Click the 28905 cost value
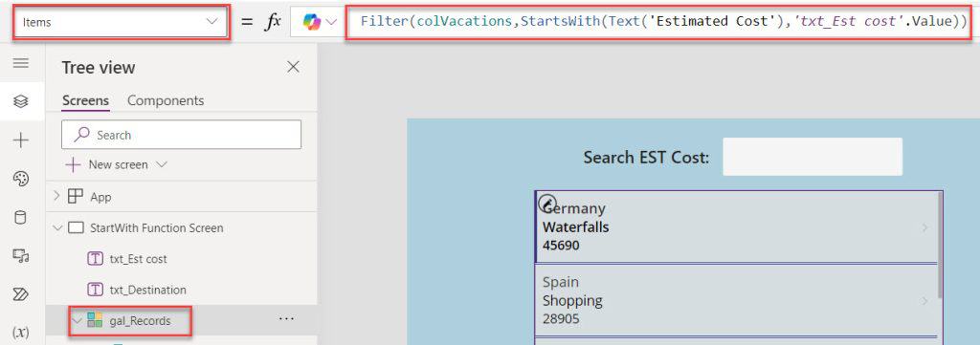This screenshot has height=345, width=980. pyautogui.click(x=561, y=319)
